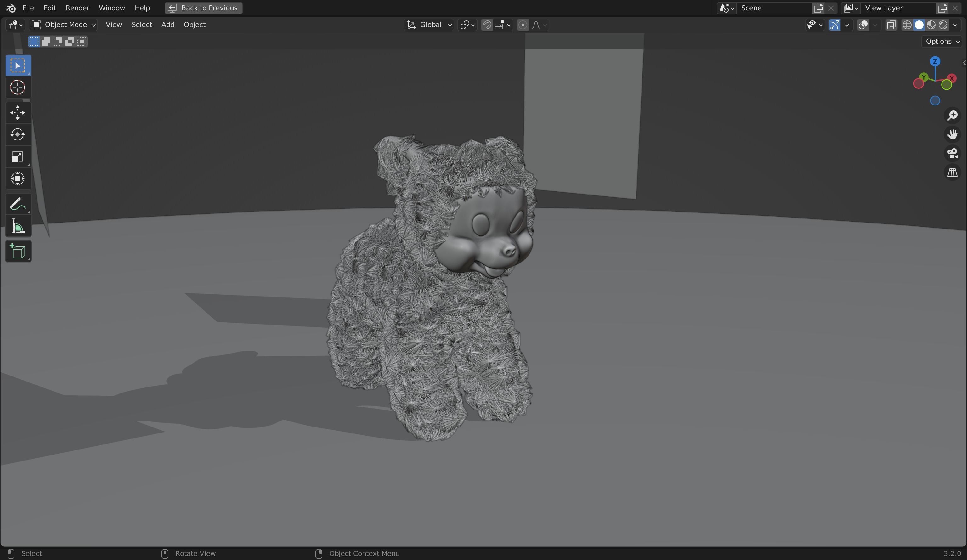This screenshot has height=560, width=967.
Task: Open the viewport Object menu
Action: [195, 25]
